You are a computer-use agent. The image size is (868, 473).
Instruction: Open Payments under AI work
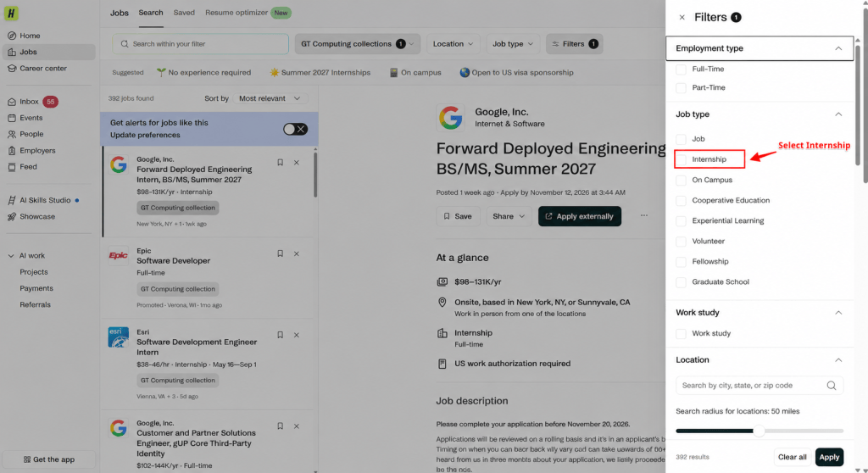pyautogui.click(x=36, y=288)
